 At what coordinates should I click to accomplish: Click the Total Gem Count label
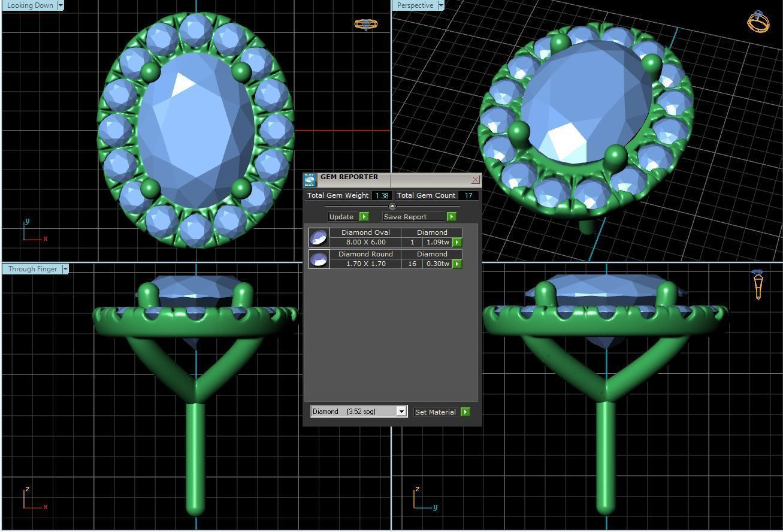point(426,195)
